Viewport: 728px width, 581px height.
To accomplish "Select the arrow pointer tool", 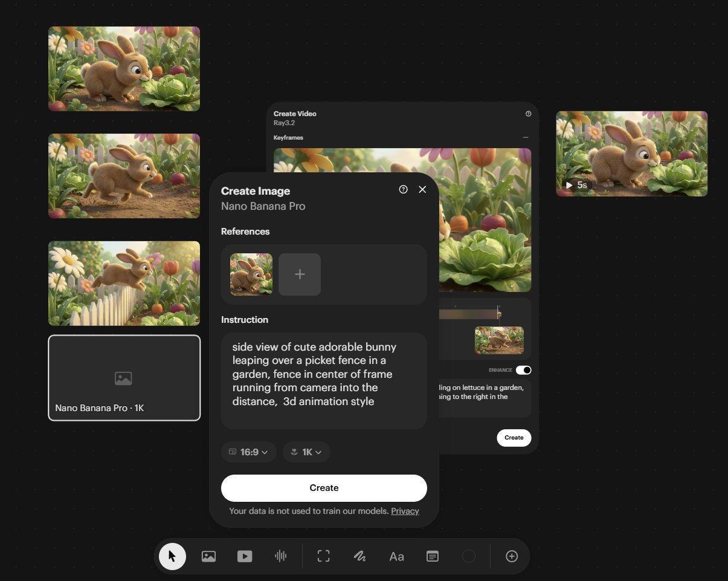I will pos(172,556).
